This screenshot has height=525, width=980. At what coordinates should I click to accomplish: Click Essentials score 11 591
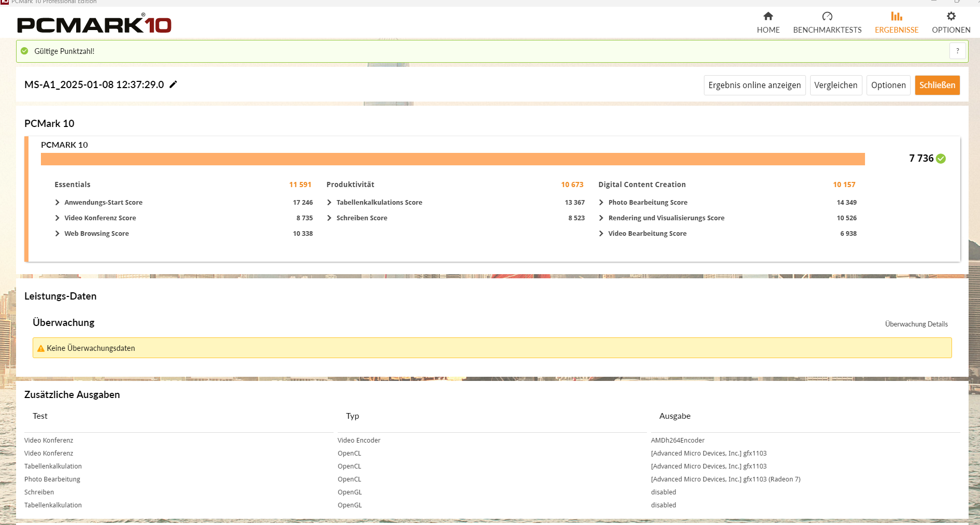(x=300, y=185)
